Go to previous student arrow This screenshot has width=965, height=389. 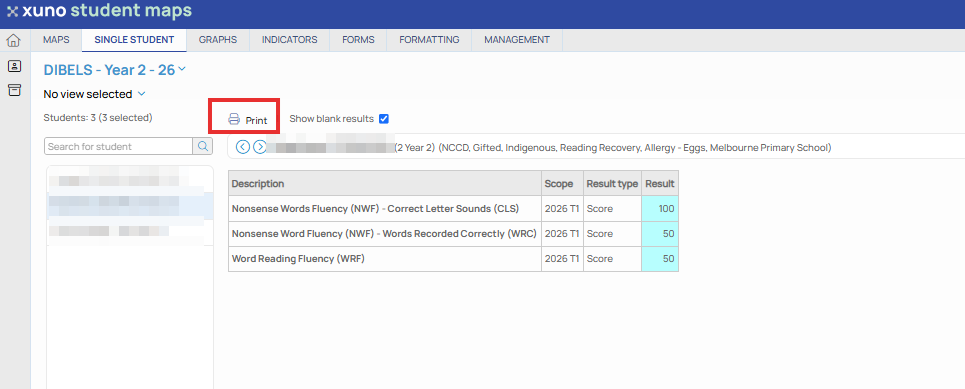242,147
